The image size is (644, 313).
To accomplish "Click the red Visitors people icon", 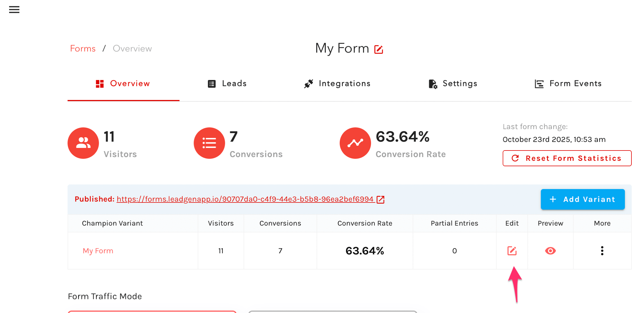I will click(x=83, y=143).
